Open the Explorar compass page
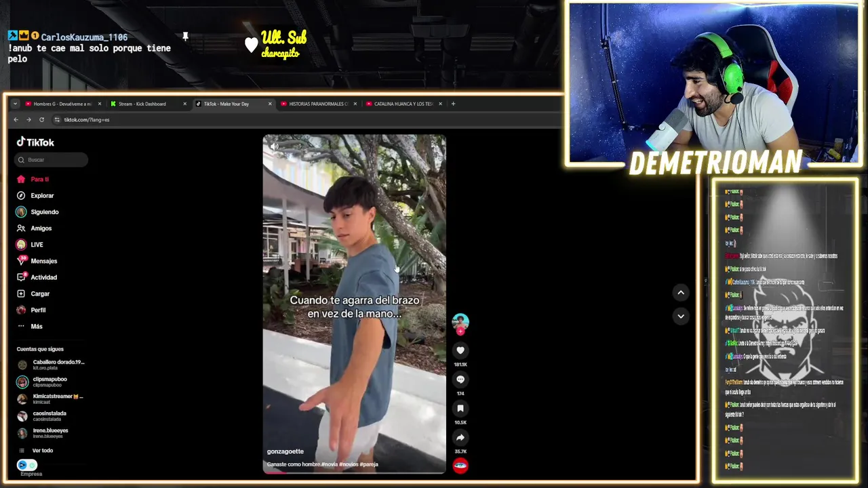 (35, 196)
